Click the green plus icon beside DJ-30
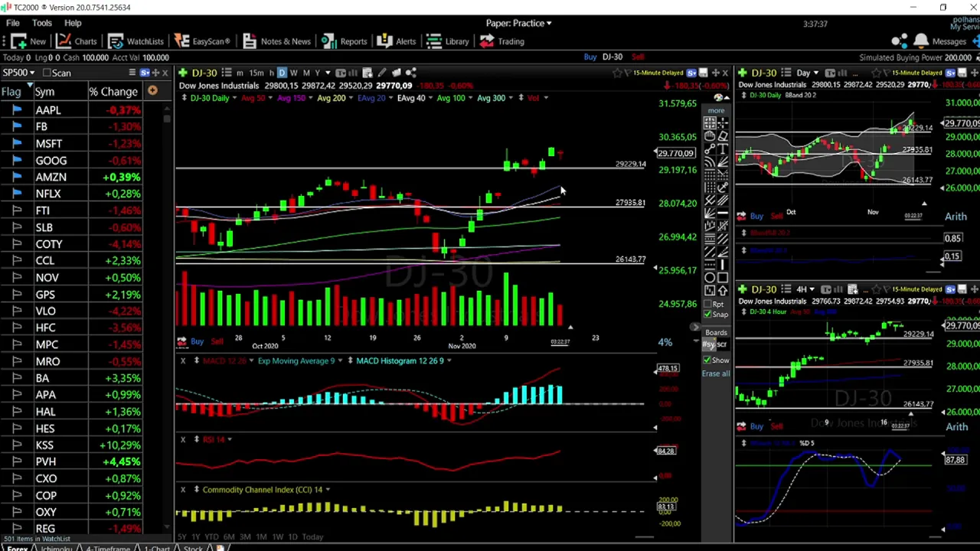 (x=183, y=73)
